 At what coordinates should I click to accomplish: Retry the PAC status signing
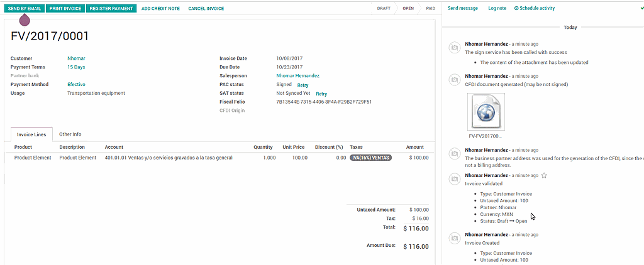pyautogui.click(x=303, y=85)
